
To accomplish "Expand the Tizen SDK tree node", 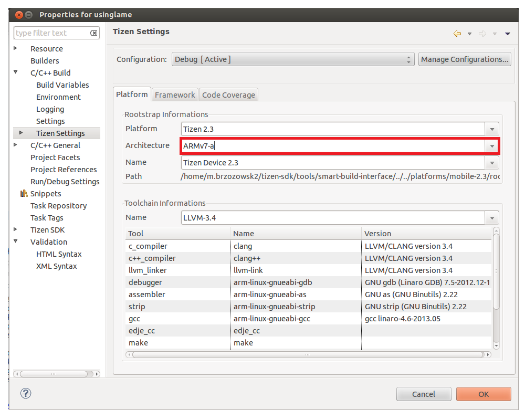I will tap(16, 229).
